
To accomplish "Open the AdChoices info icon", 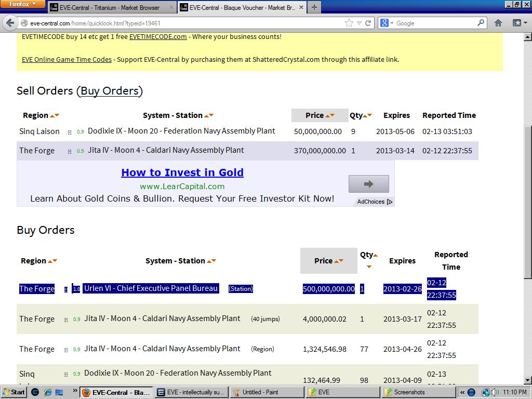I will (390, 202).
